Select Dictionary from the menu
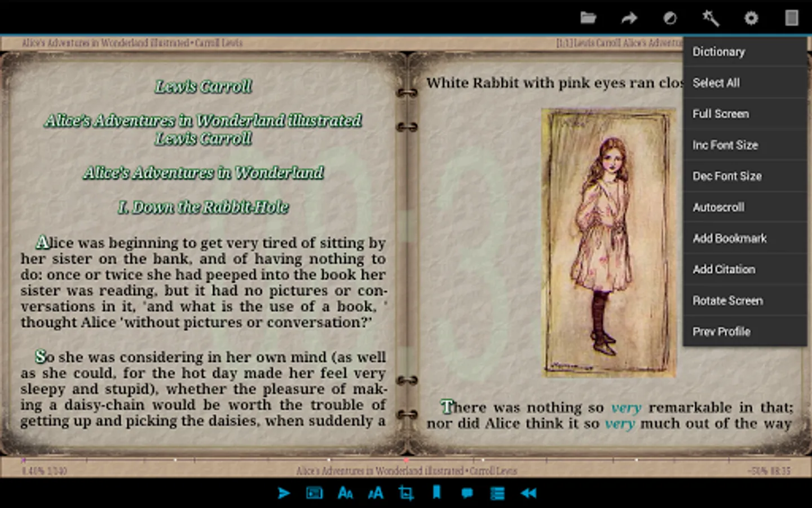 (x=745, y=52)
